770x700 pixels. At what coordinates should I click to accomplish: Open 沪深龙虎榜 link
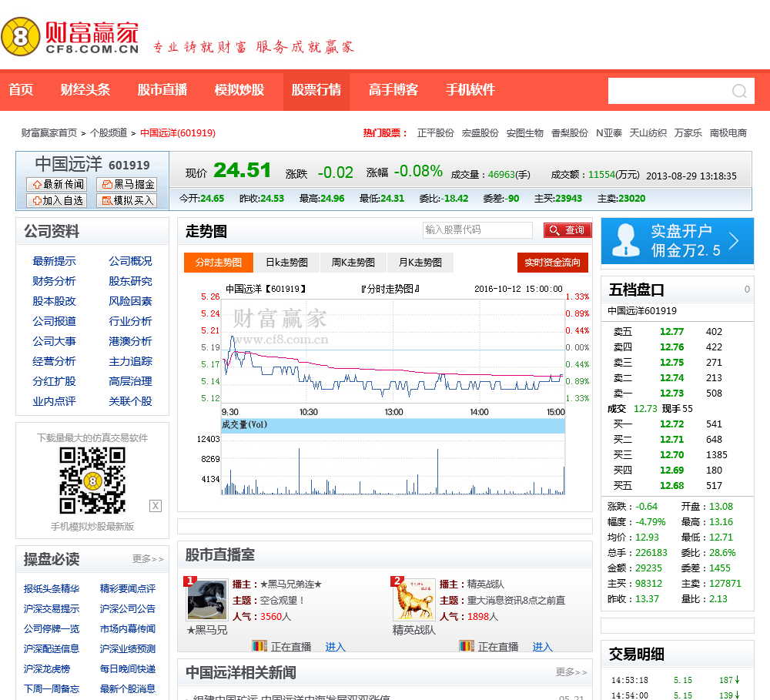pos(47,668)
